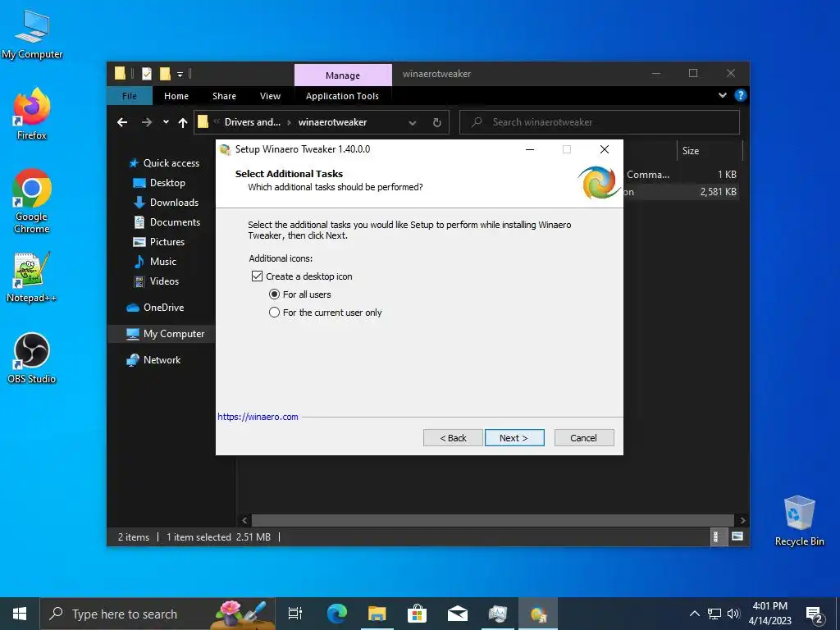Expand the Explorer ribbon chevron
Screen dimensions: 840x630
pos(722,95)
